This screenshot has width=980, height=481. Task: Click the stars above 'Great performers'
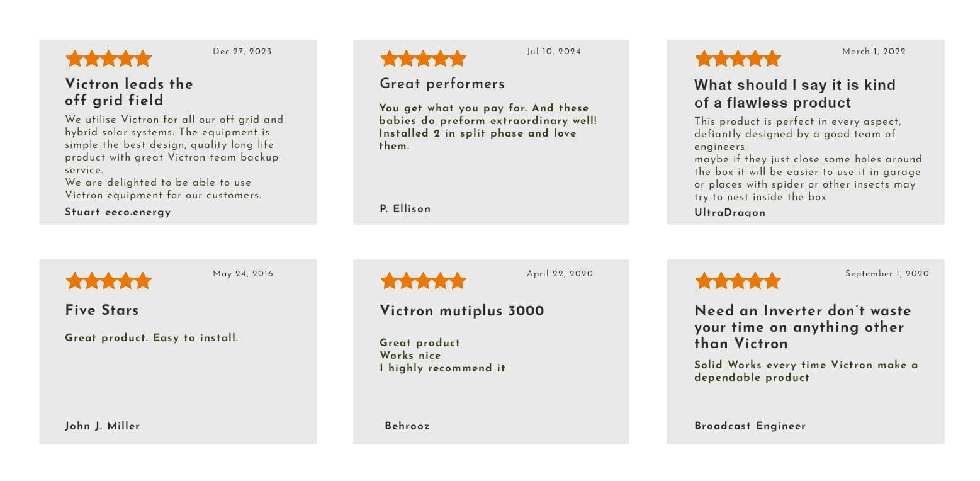coord(423,59)
